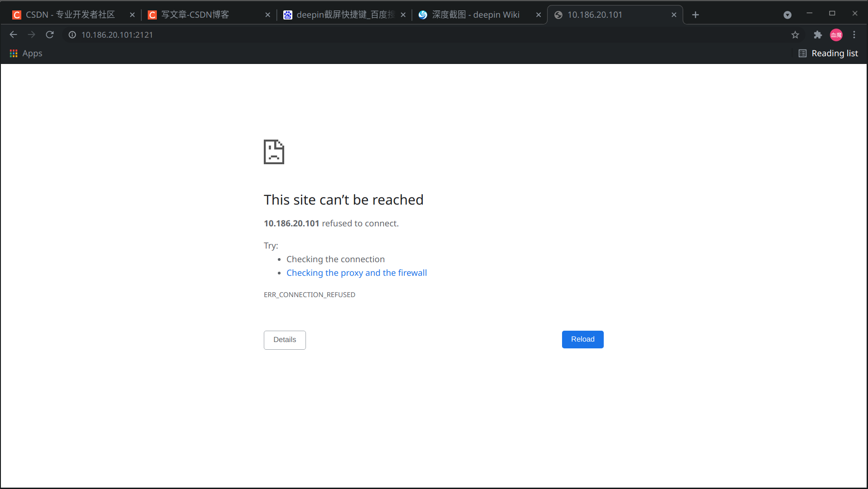Open Checking the proxy and firewall link

pyautogui.click(x=356, y=273)
